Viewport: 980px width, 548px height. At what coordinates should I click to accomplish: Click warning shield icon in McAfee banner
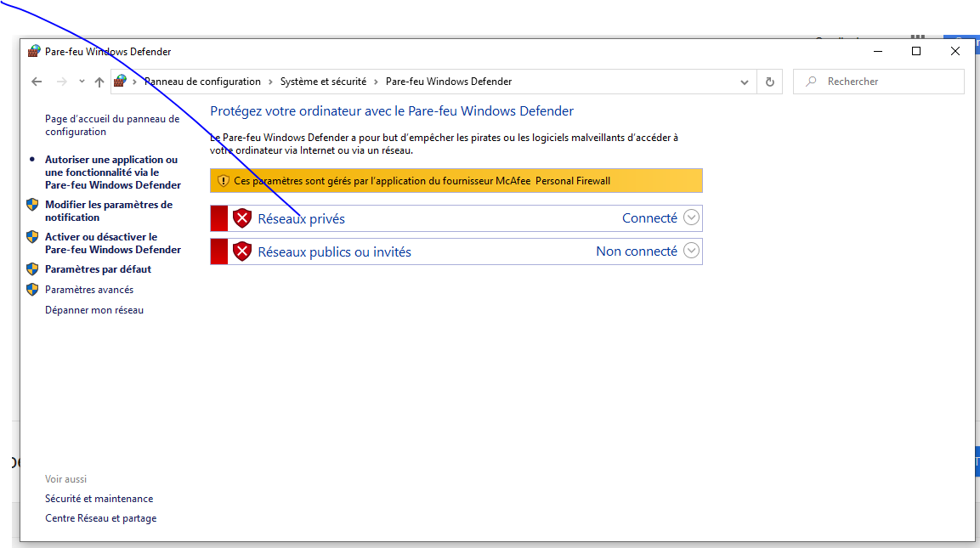[224, 181]
